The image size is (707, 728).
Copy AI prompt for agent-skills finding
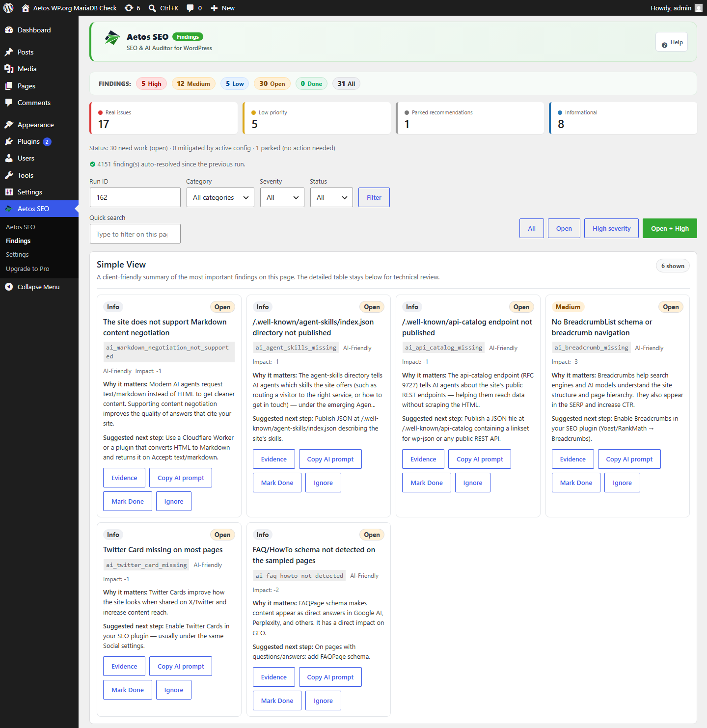coord(330,459)
